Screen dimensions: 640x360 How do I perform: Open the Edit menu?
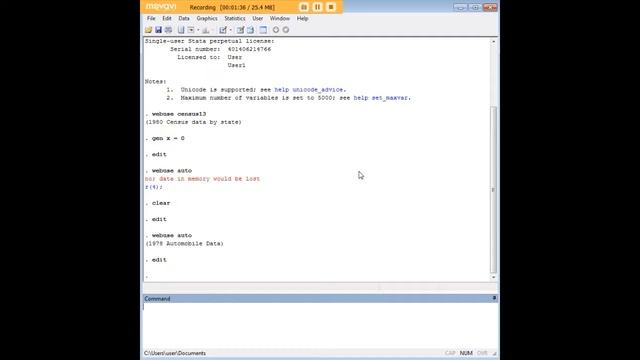[167, 18]
